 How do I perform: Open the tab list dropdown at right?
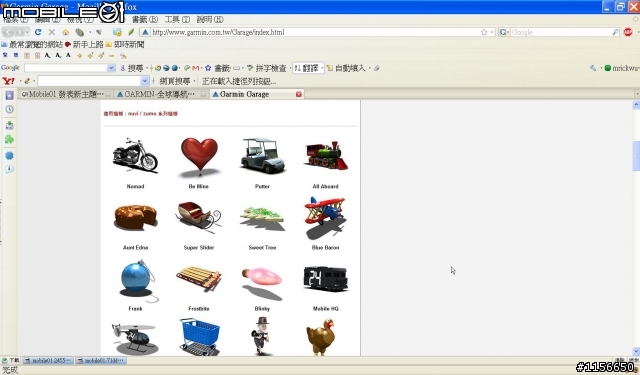637,94
